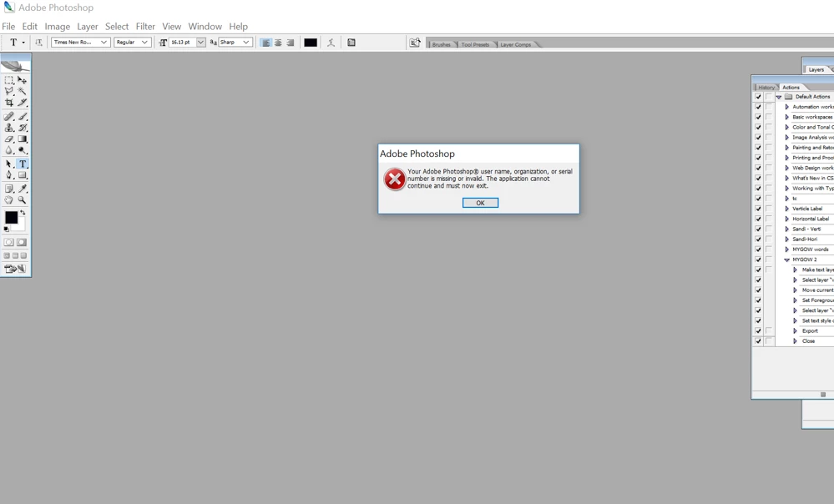Select the Hand tool
This screenshot has height=504, width=834.
[x=9, y=200]
